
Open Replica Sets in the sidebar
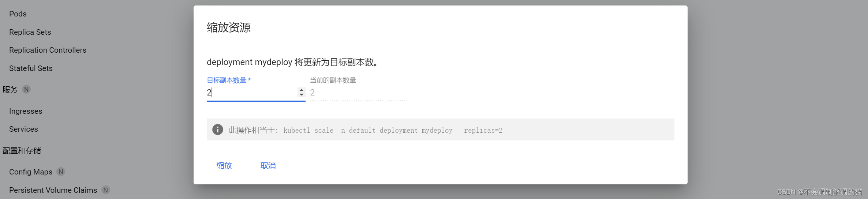pyautogui.click(x=30, y=32)
